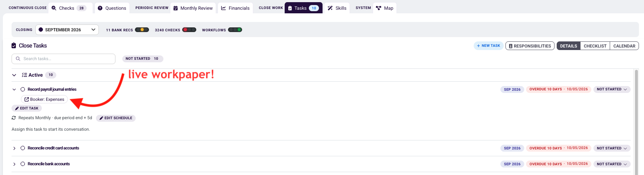Viewport: 644px width, 175px height.
Task: Open the Booker: Expenses workpaper link
Action: pos(44,99)
